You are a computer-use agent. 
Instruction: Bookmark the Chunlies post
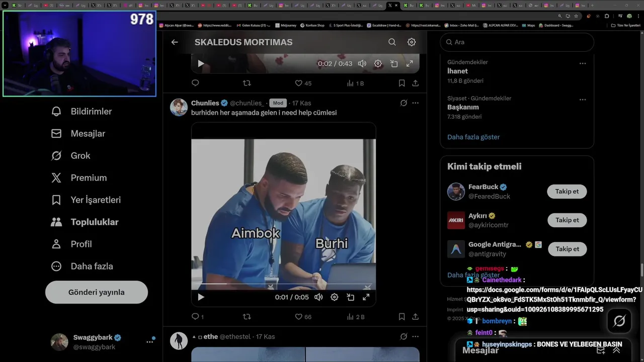pos(401,317)
